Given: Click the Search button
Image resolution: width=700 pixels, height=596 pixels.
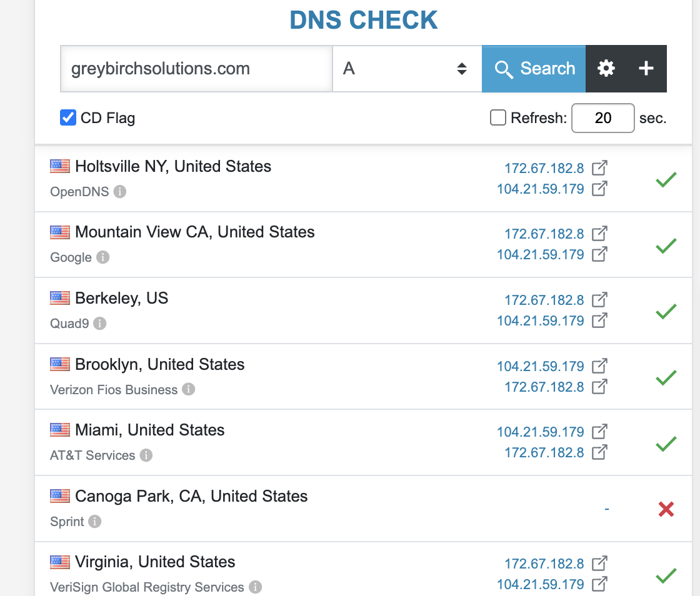Looking at the screenshot, I should click(x=534, y=69).
